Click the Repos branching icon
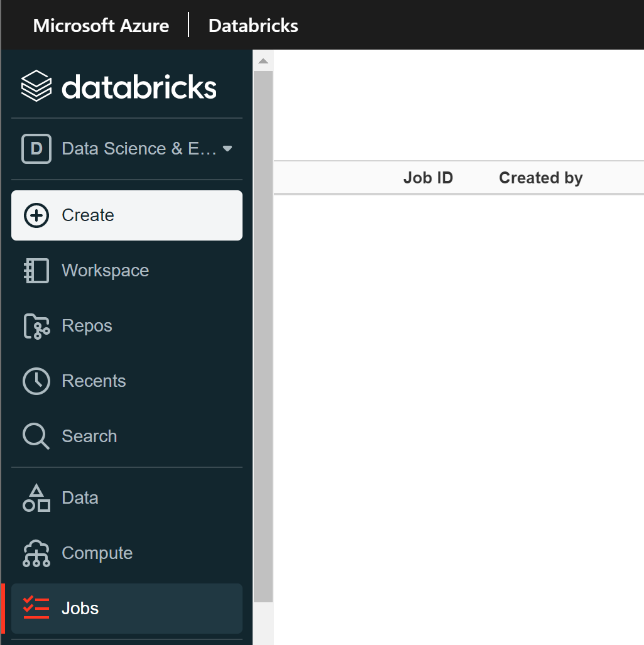 point(36,325)
